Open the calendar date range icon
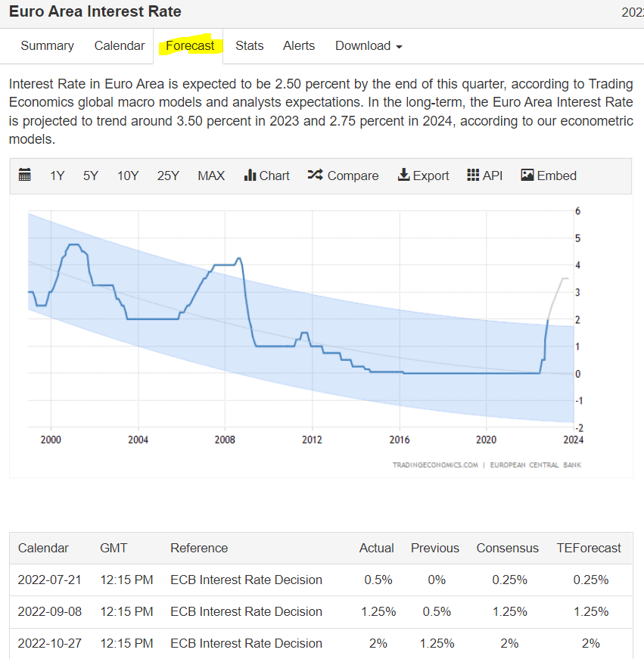The image size is (644, 659). click(25, 176)
